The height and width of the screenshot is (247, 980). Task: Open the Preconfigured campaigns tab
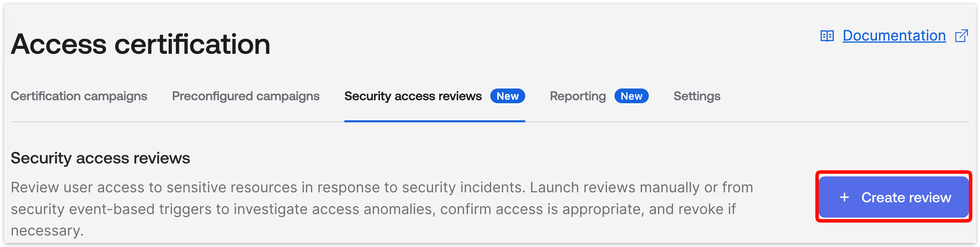coord(246,96)
